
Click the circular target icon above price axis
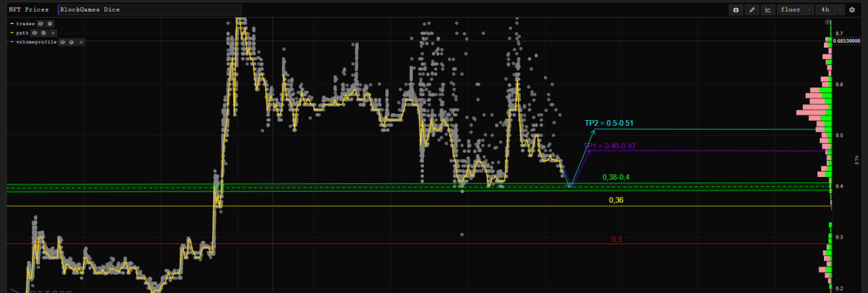828,22
